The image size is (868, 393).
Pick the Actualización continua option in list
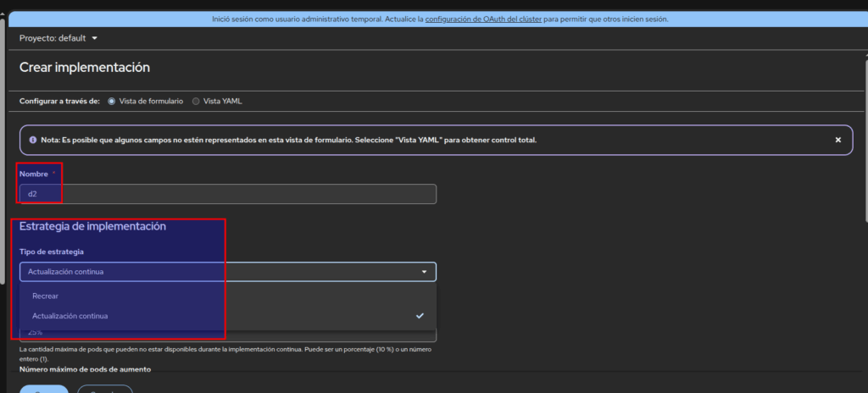[70, 316]
